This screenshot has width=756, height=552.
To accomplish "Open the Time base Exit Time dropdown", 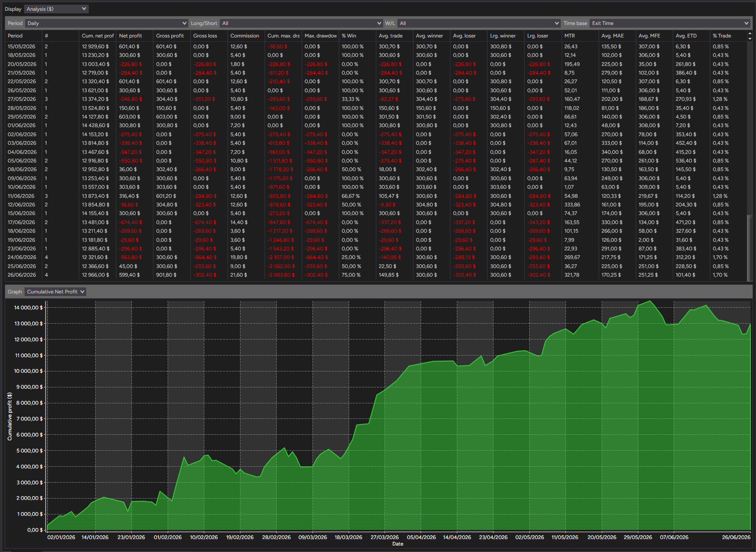I will tap(670, 23).
